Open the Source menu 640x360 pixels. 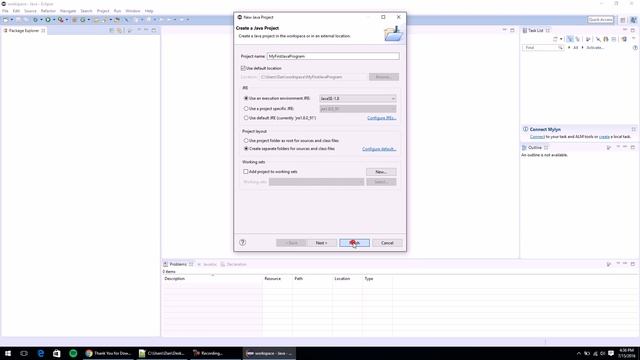[30, 11]
